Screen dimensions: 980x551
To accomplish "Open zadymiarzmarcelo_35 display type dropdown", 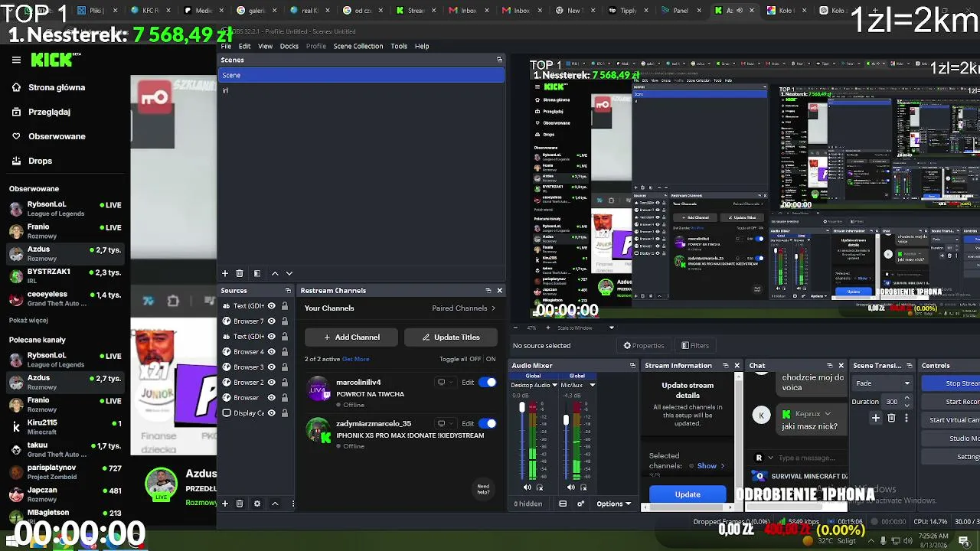I will pos(444,423).
